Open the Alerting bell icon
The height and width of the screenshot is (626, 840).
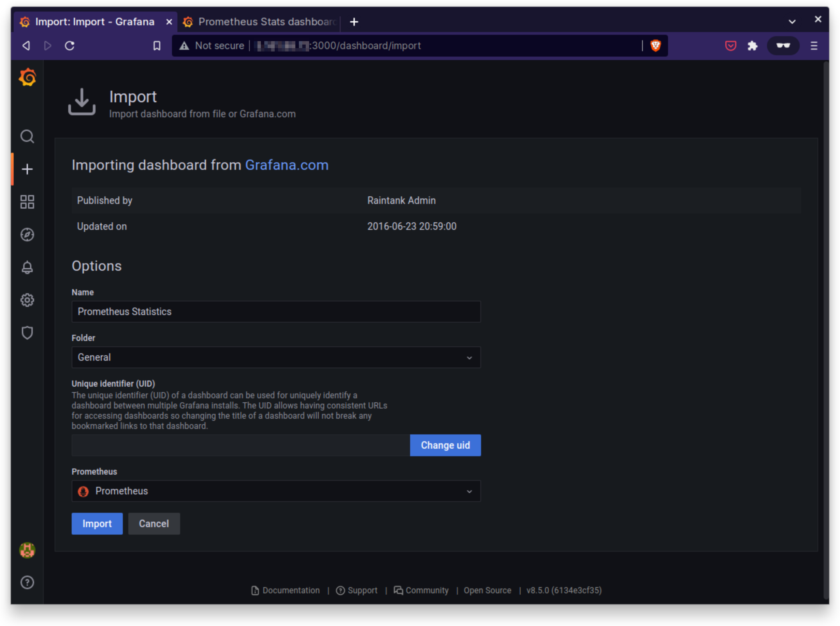(27, 268)
